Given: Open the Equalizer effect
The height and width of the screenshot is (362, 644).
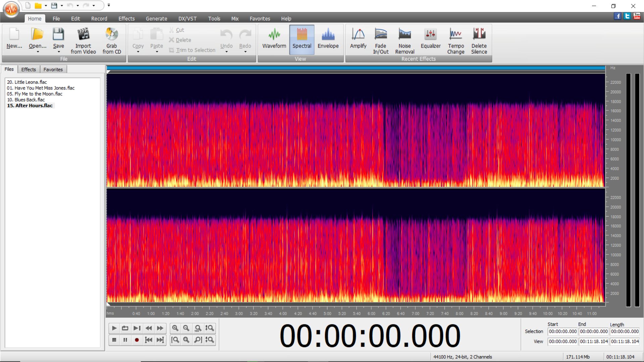Looking at the screenshot, I should click(430, 39).
